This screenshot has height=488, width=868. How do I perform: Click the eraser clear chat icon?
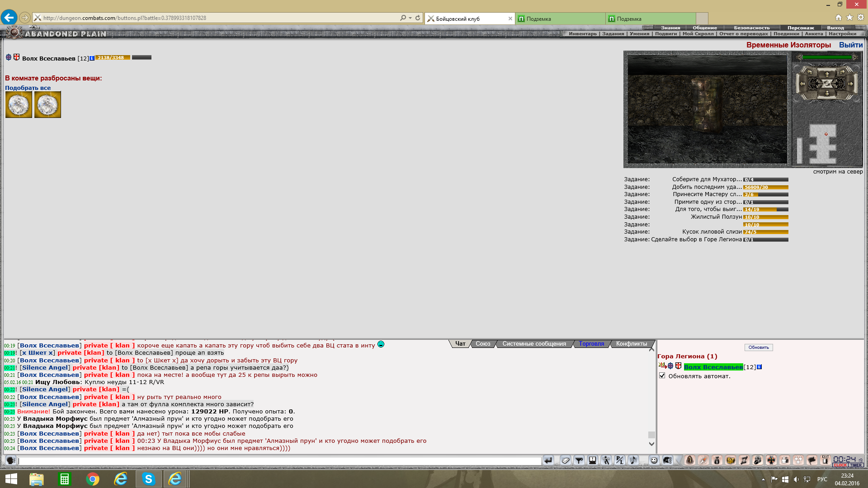566,460
